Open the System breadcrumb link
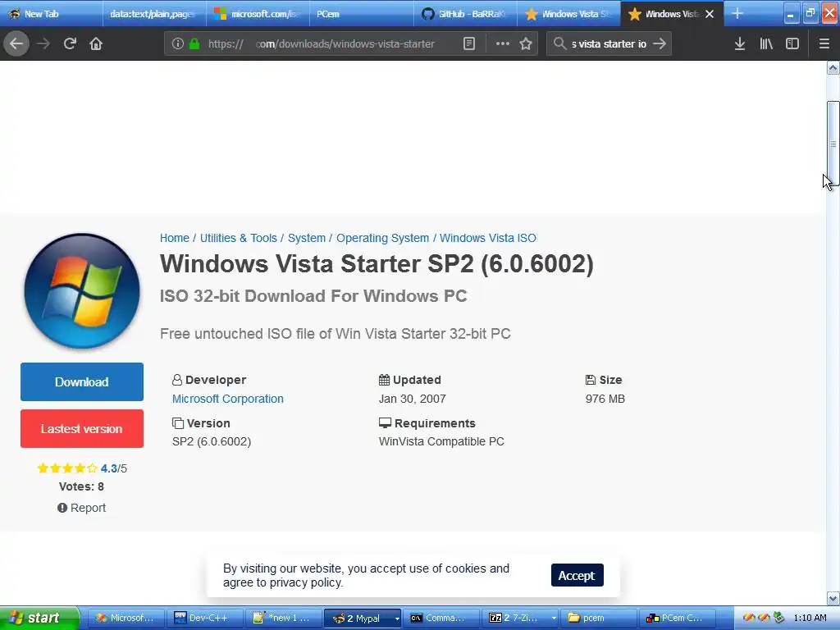This screenshot has width=840, height=630. (x=307, y=238)
